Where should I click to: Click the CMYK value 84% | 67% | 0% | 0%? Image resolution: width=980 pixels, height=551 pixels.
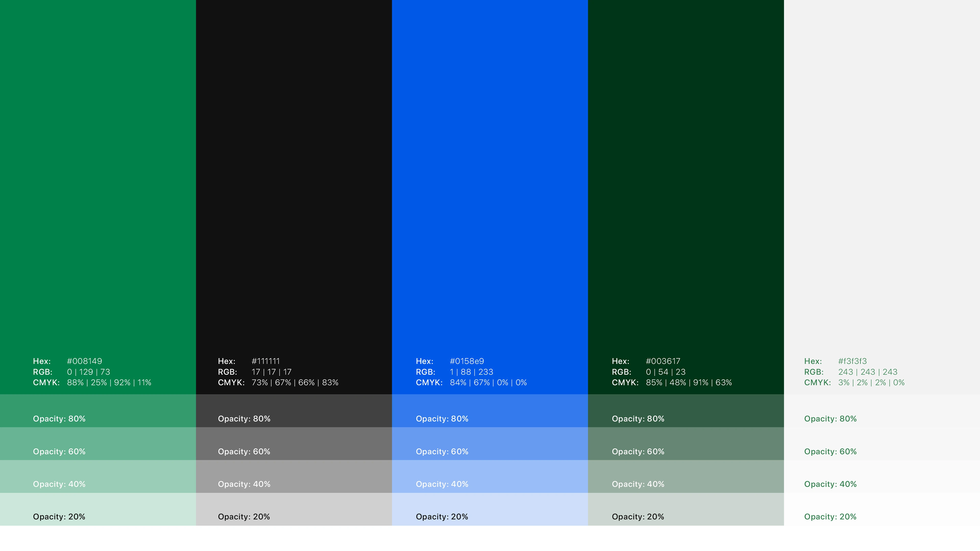click(488, 383)
